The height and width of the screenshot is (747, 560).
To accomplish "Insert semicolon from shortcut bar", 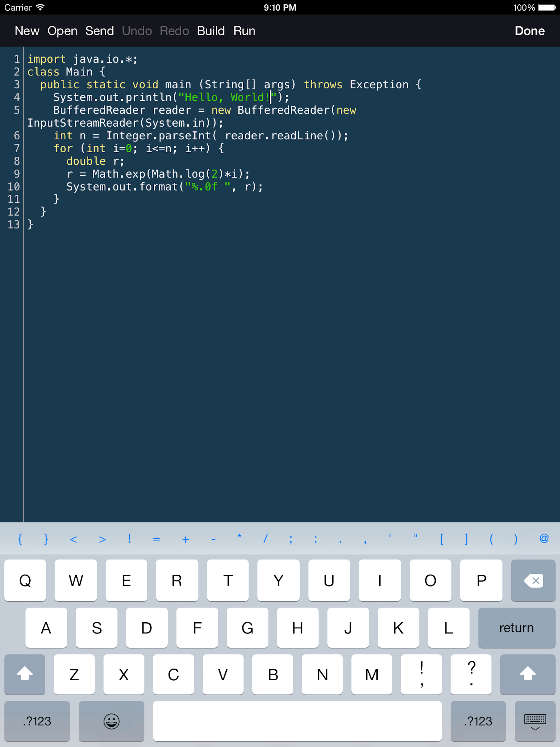I will 290,539.
